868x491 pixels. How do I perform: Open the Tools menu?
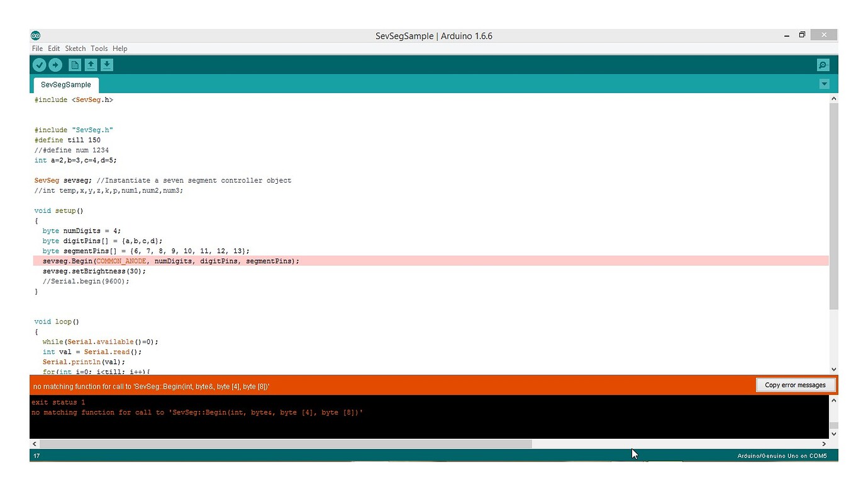point(99,48)
